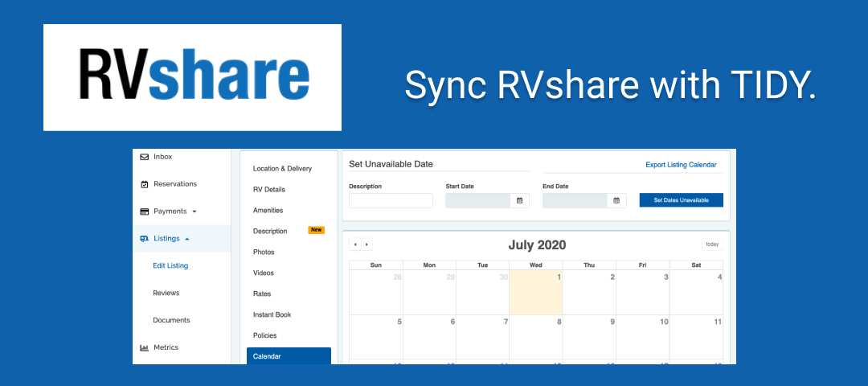
Task: Select July 8 on the calendar
Action: 536,337
